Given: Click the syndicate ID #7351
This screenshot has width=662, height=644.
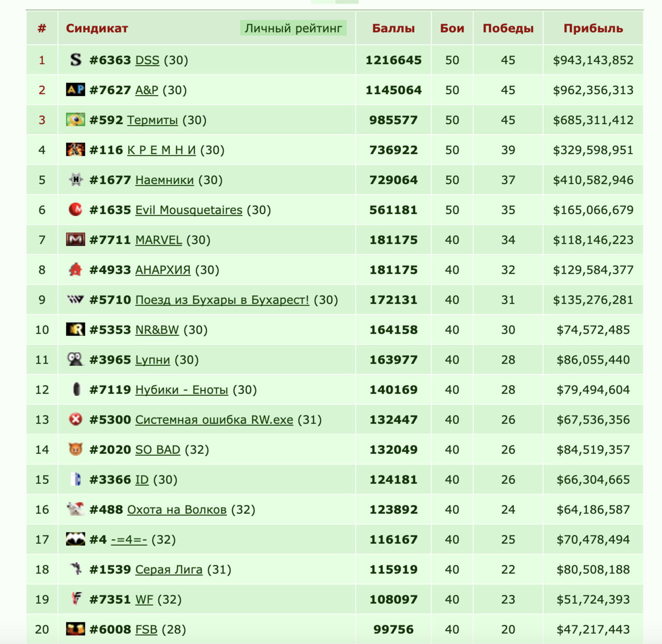Looking at the screenshot, I should (x=110, y=600).
